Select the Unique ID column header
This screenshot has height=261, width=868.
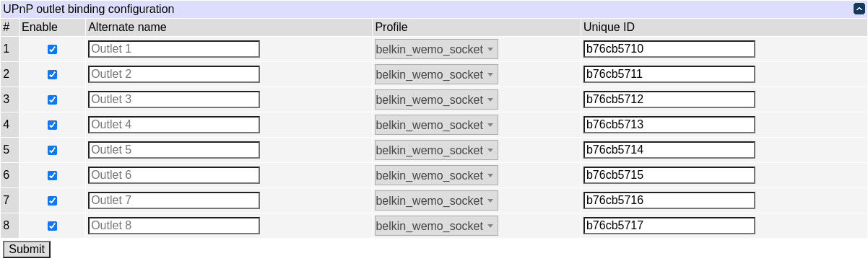(609, 27)
